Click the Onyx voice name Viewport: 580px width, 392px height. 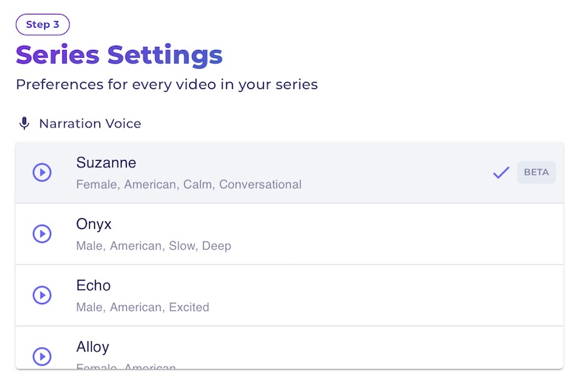click(94, 225)
